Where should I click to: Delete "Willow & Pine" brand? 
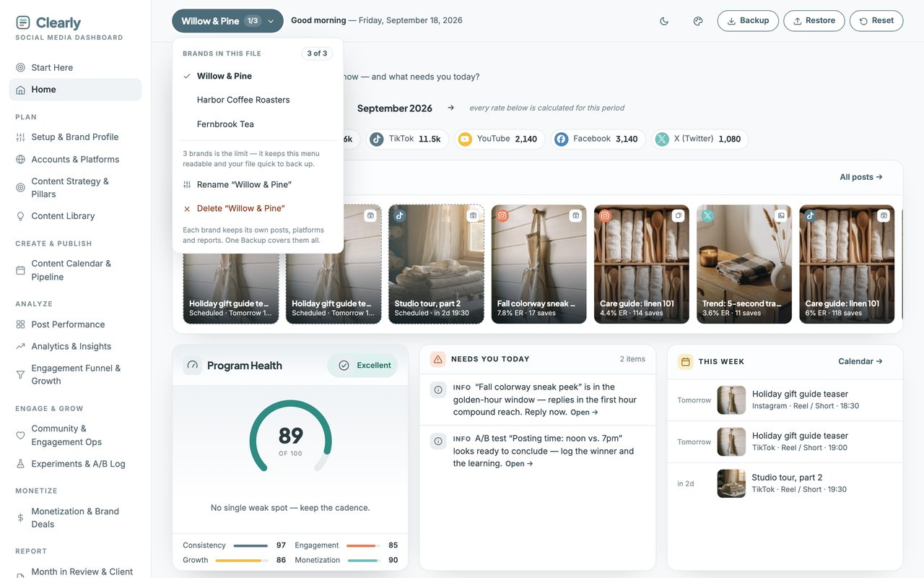[x=258, y=208]
